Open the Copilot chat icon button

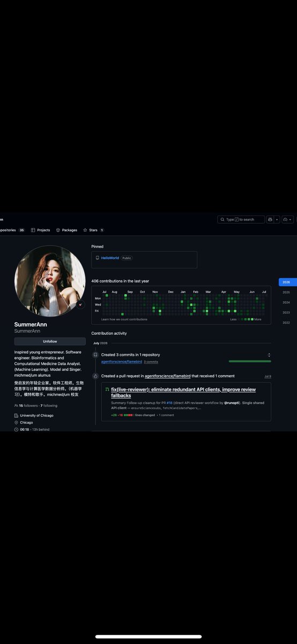coord(270,219)
